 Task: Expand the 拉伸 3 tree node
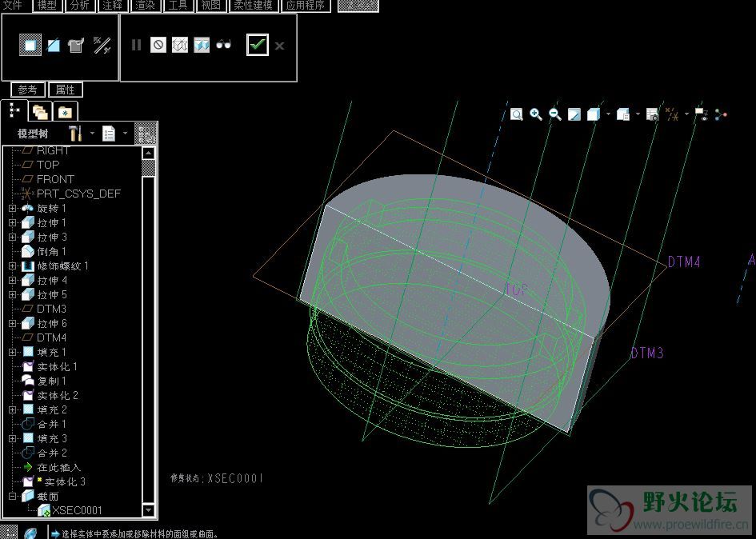pos(13,238)
